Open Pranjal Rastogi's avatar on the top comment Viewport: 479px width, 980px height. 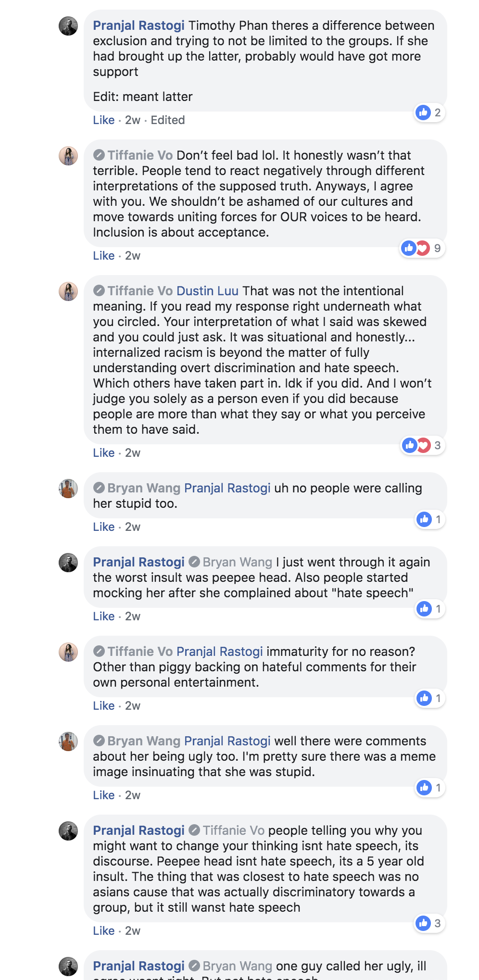click(x=68, y=26)
